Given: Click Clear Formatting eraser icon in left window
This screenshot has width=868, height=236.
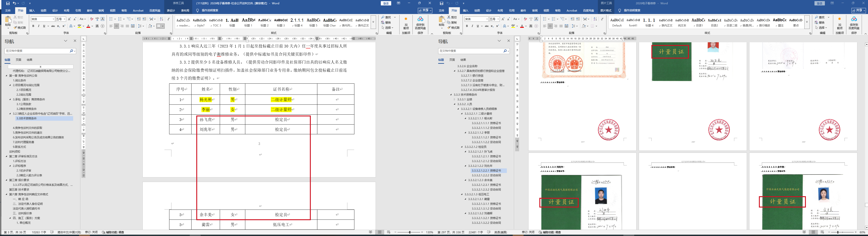Looking at the screenshot, I should pyautogui.click(x=92, y=19).
